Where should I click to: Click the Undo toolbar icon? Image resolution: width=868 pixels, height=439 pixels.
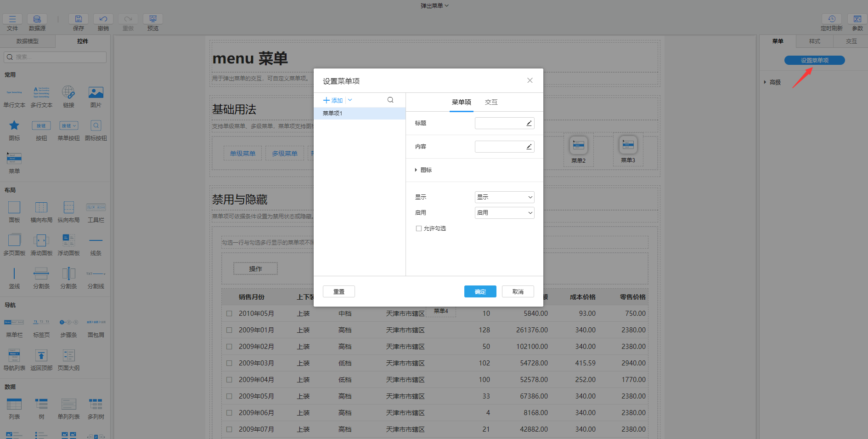tap(103, 19)
